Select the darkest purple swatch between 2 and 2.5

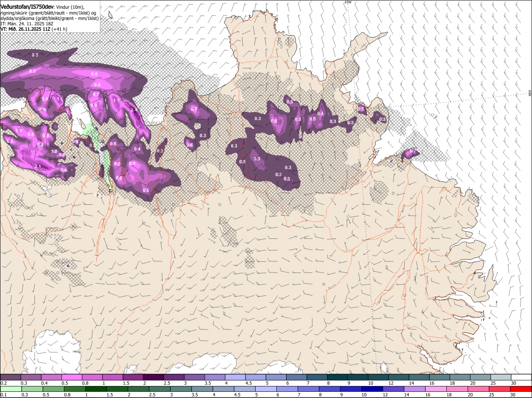pyautogui.click(x=155, y=377)
